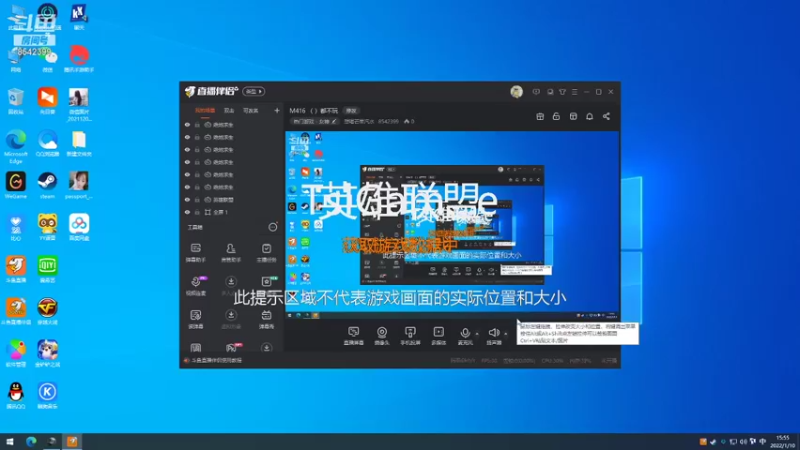Switch to the third scene tab

[251, 110]
